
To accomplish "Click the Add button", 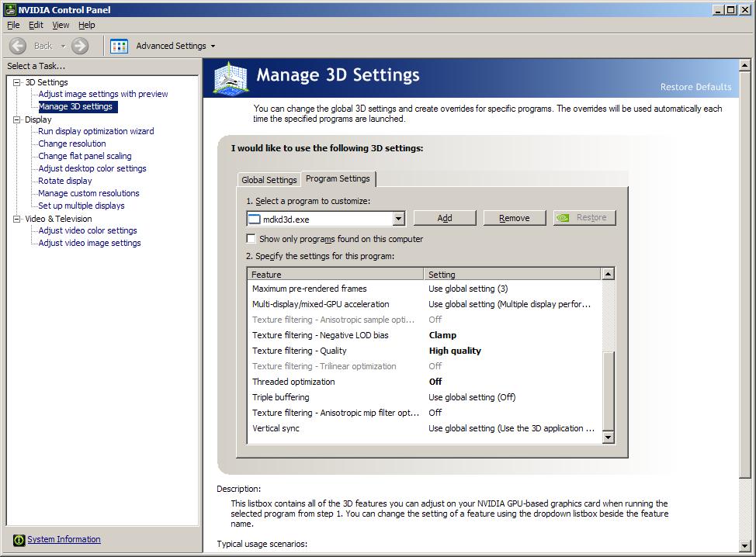I will [x=445, y=218].
